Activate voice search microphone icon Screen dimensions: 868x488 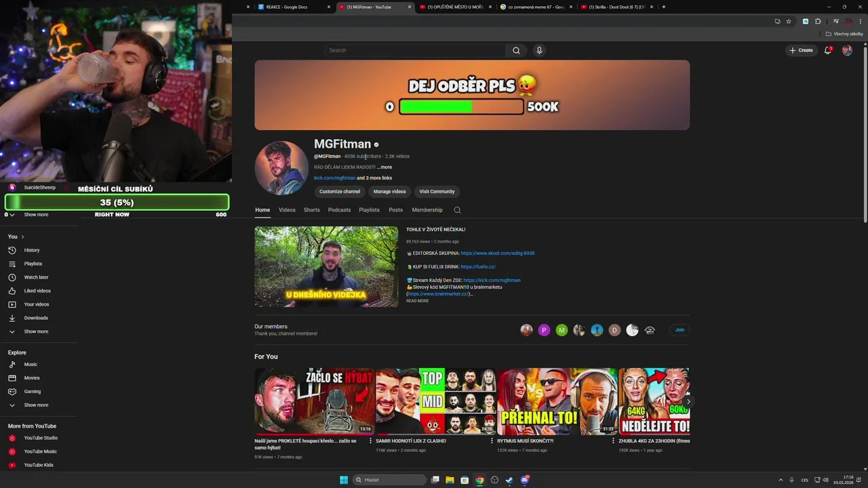click(539, 50)
